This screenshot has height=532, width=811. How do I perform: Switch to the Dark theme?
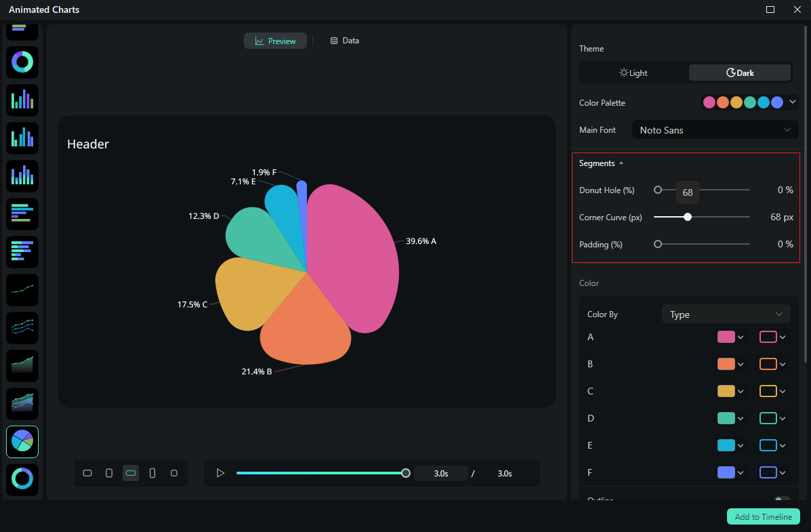click(739, 73)
